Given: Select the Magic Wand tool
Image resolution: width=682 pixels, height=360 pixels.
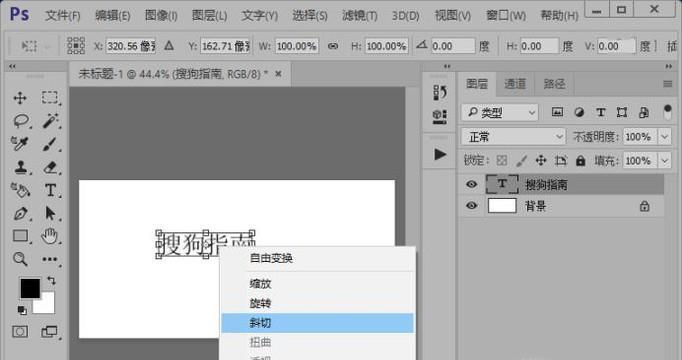Looking at the screenshot, I should (x=50, y=121).
